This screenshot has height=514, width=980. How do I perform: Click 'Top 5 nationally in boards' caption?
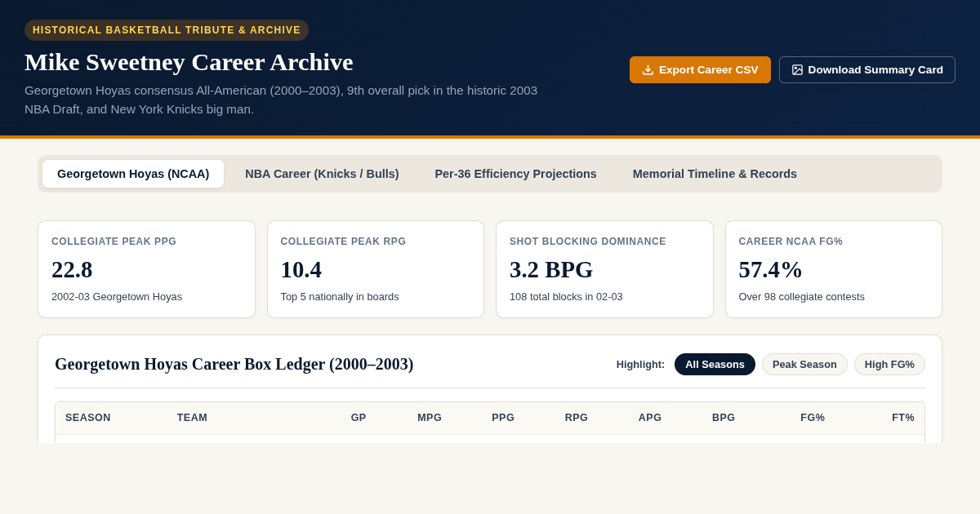pyautogui.click(x=340, y=297)
